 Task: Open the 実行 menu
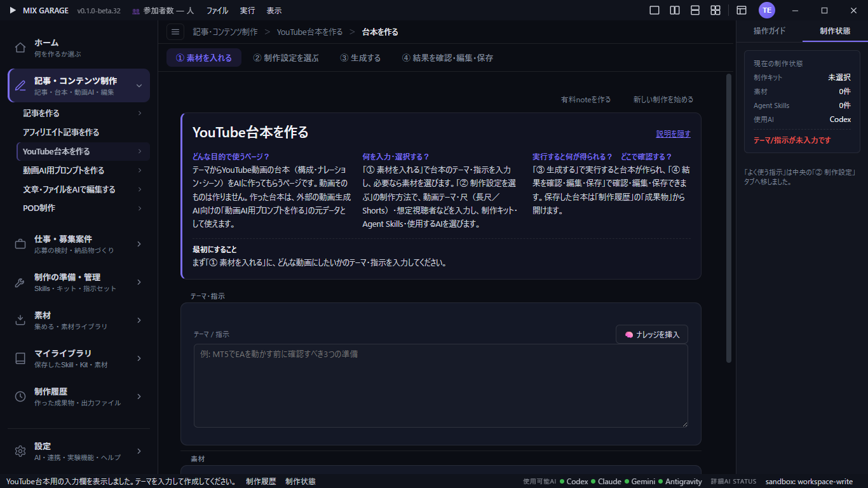coord(248,11)
